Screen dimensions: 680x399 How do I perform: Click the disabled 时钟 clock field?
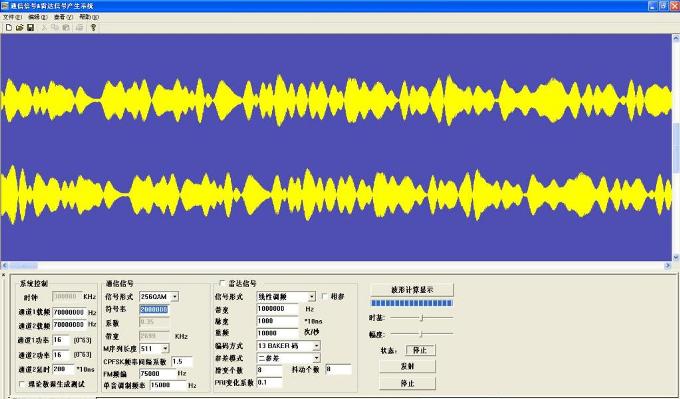point(67,297)
